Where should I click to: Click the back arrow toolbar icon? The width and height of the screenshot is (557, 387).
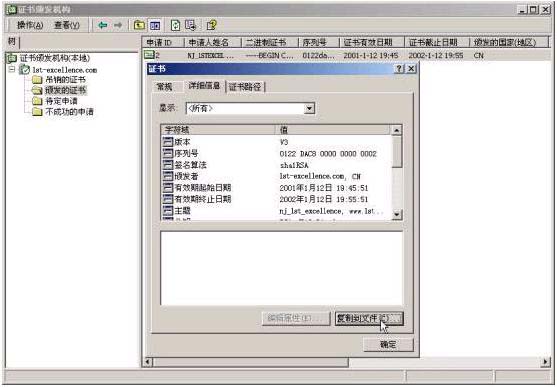tap(103, 25)
